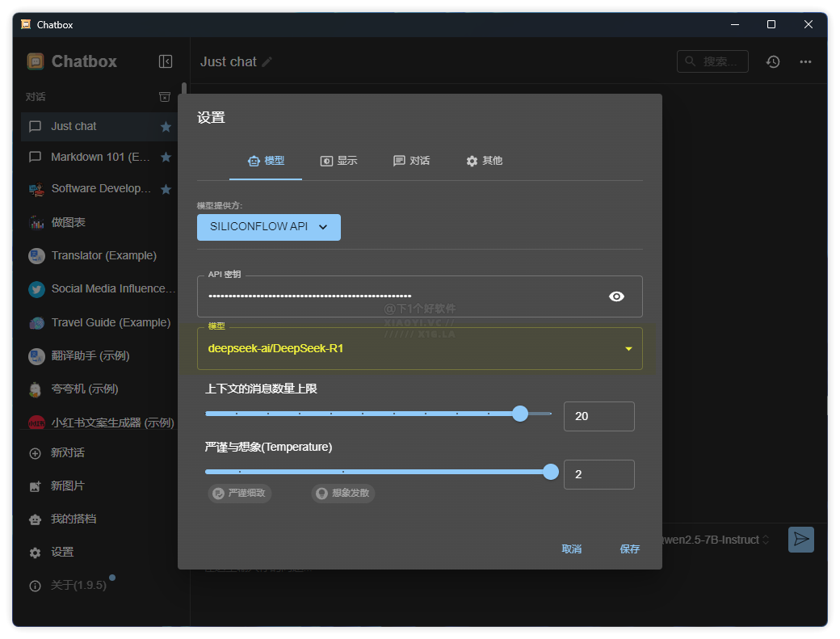Click the 取消 button
Viewport: 840px width, 639px height.
[x=571, y=549]
